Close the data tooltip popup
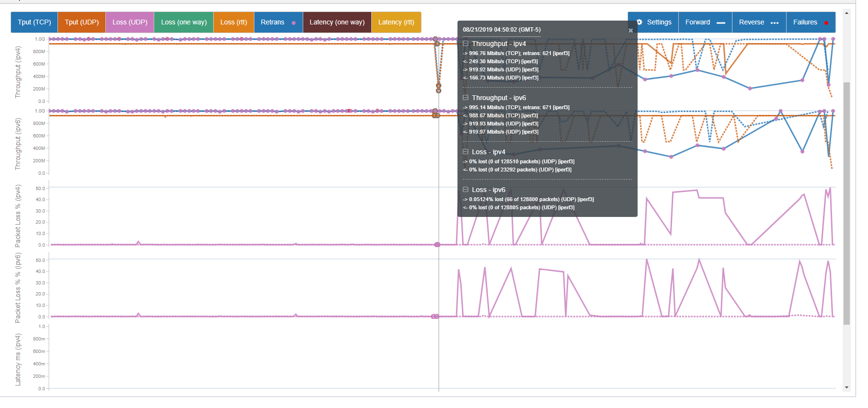Screen dimensions: 868x408 (630, 30)
